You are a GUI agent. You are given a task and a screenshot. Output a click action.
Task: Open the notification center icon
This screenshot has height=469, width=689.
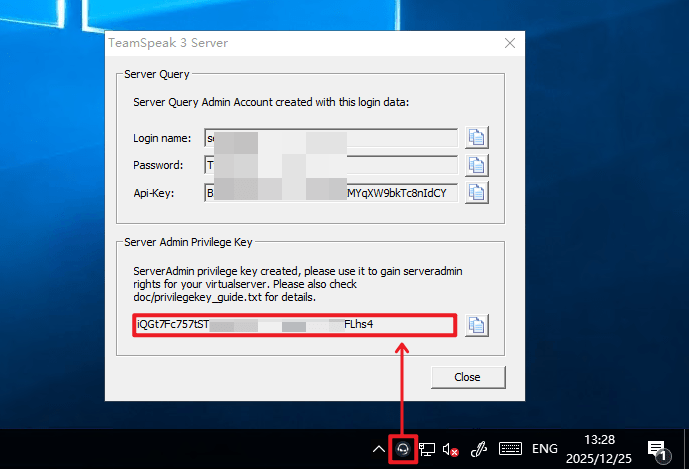659,450
